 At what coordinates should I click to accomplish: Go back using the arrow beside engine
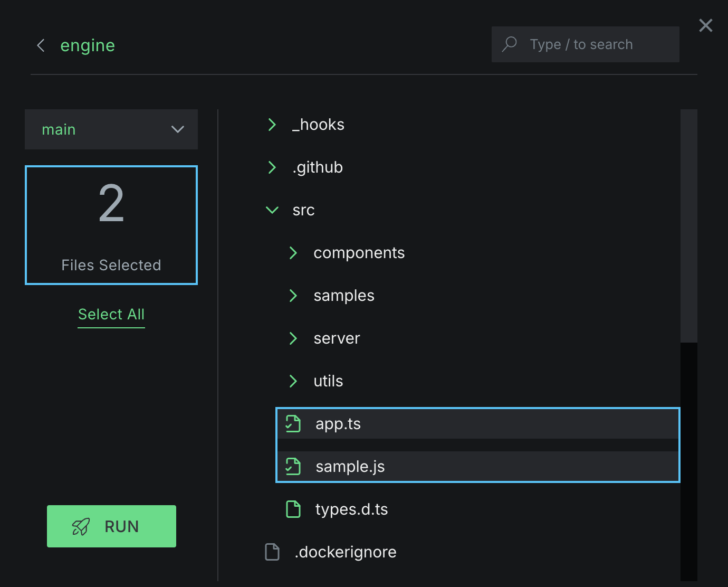pyautogui.click(x=41, y=45)
